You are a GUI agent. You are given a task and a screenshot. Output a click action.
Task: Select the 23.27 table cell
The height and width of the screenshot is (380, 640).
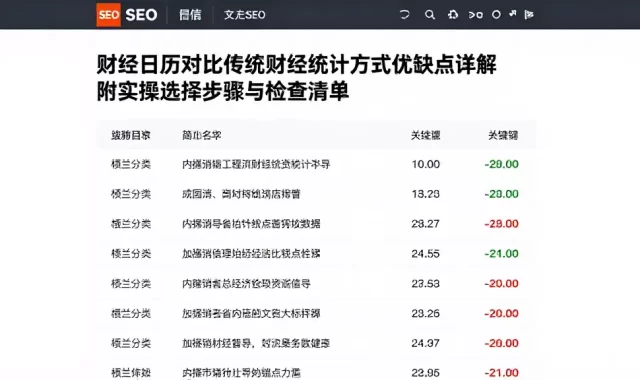click(426, 224)
